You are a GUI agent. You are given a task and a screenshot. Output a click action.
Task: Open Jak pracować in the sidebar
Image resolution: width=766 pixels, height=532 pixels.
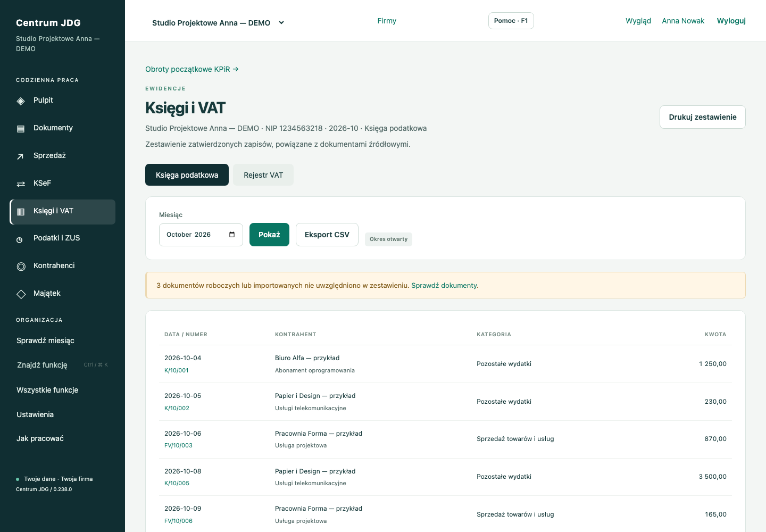coord(40,438)
